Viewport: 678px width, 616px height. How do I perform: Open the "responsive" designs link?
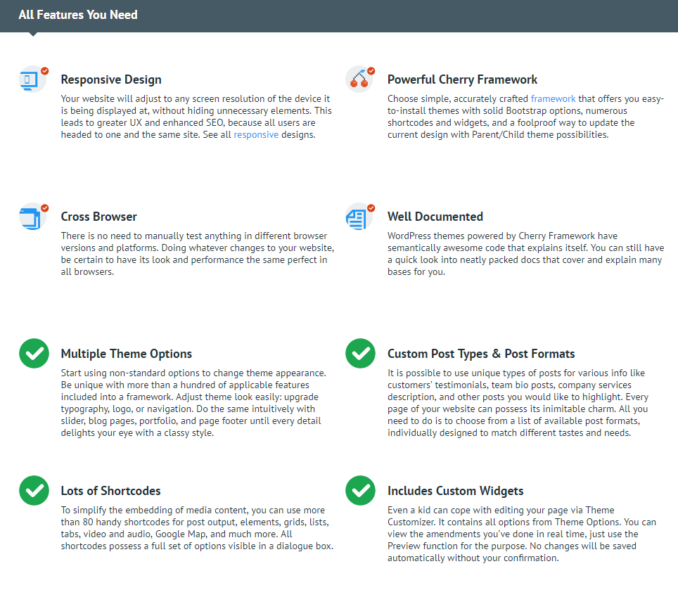256,134
